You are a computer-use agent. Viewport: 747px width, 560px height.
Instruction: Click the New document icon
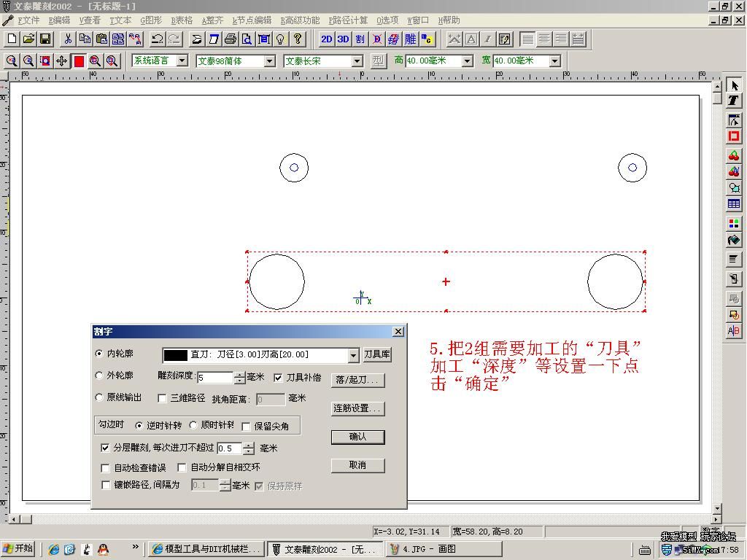tap(12, 39)
